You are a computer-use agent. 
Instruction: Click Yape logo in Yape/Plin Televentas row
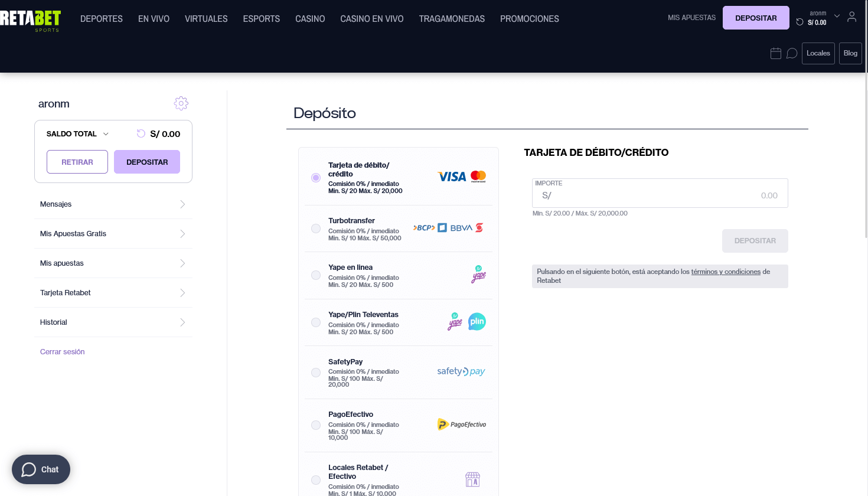(455, 322)
